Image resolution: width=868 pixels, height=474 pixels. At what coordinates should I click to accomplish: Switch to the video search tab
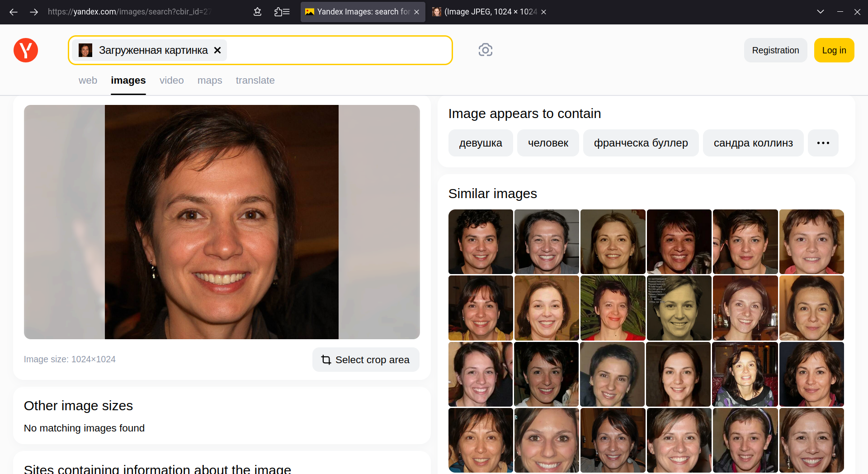pos(171,81)
